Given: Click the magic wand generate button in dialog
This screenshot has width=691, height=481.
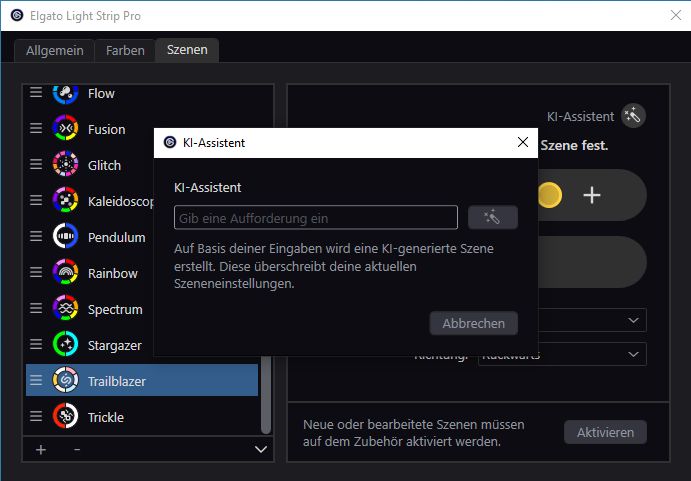Looking at the screenshot, I should click(492, 218).
